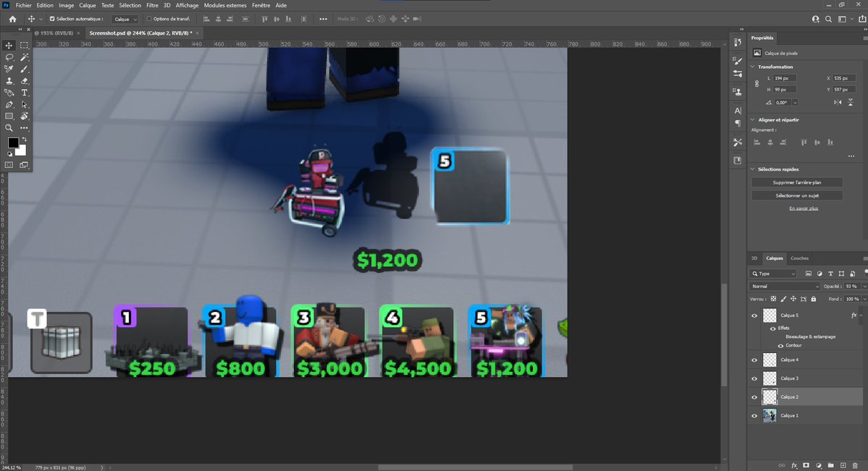Select the Zoom magnifier tool

[x=9, y=128]
